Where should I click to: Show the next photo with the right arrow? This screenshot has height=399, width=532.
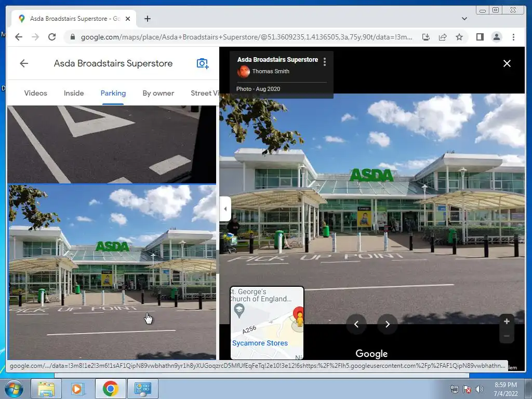[x=388, y=324]
